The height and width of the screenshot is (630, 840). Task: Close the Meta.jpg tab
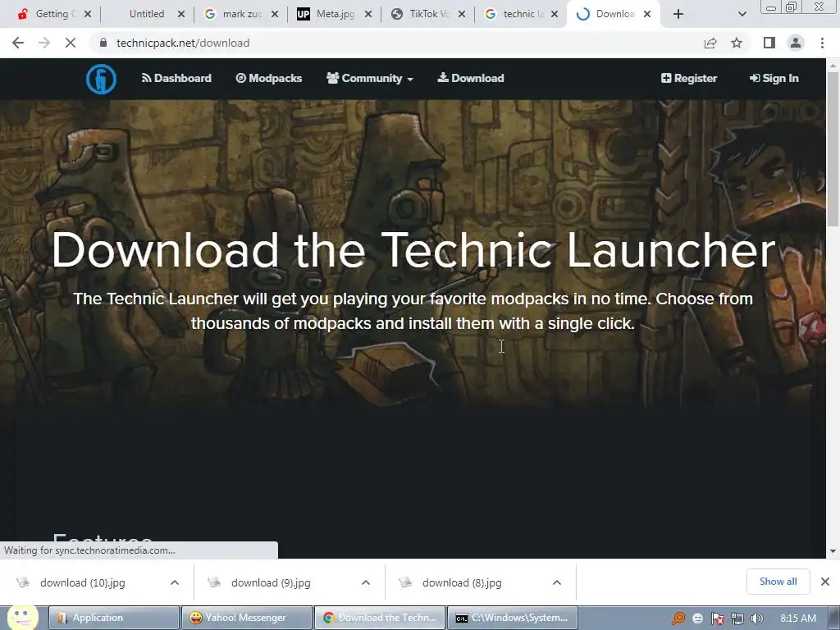(x=368, y=14)
